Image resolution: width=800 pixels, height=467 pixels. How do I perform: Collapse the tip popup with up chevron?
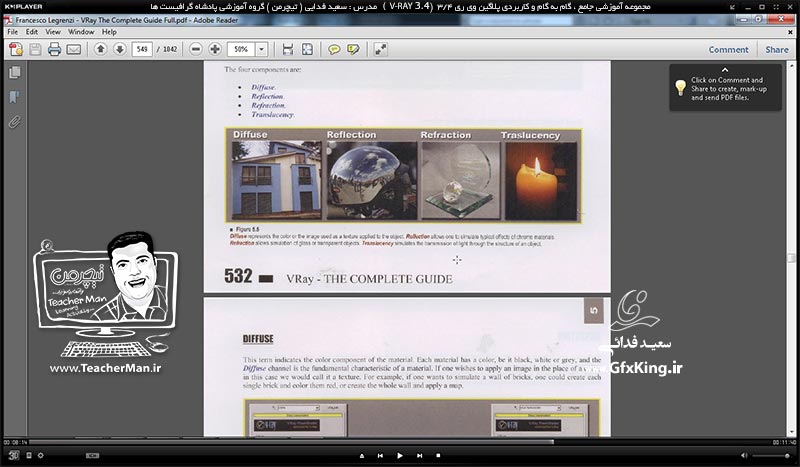724,70
